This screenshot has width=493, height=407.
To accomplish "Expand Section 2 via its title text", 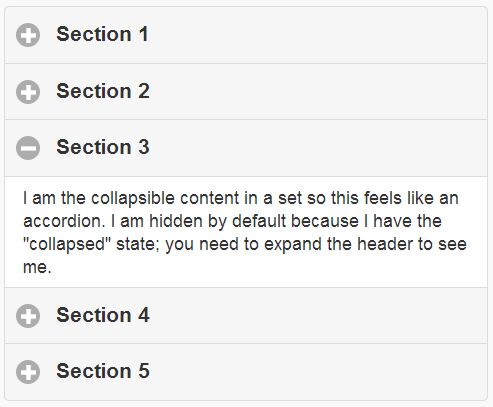I will coord(103,91).
